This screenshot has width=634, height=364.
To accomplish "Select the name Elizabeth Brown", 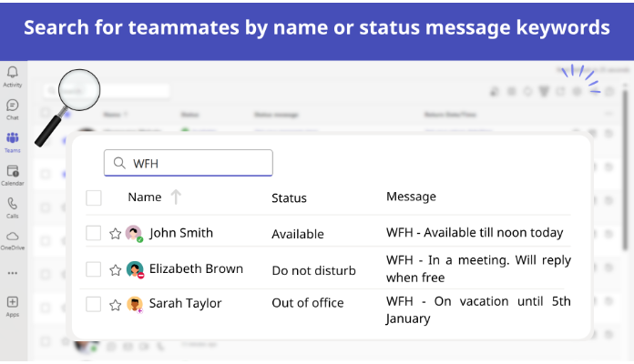I will tap(196, 269).
